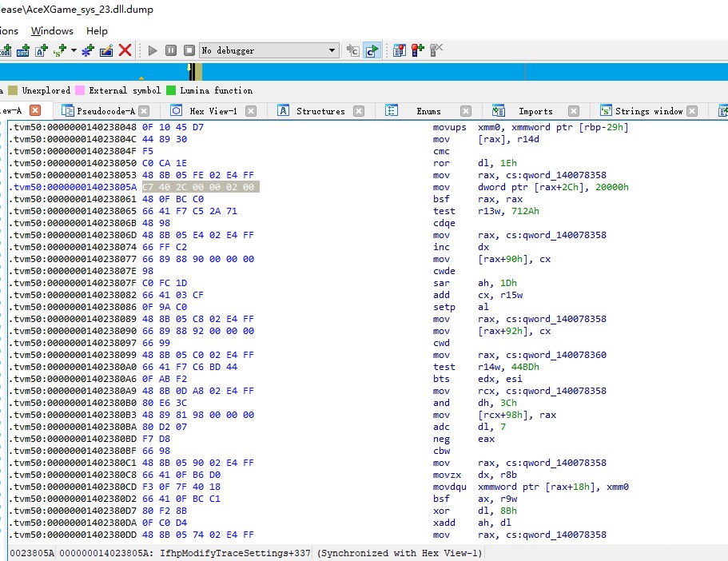Click the Lumina function green legend swatch
The height and width of the screenshot is (561, 728).
coord(171,90)
